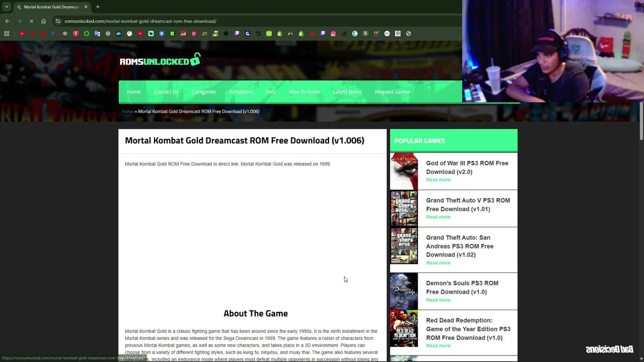Viewport: 644px width, 362px height.
Task: Click the page vertical scrollbar thumb
Action: coord(641,122)
